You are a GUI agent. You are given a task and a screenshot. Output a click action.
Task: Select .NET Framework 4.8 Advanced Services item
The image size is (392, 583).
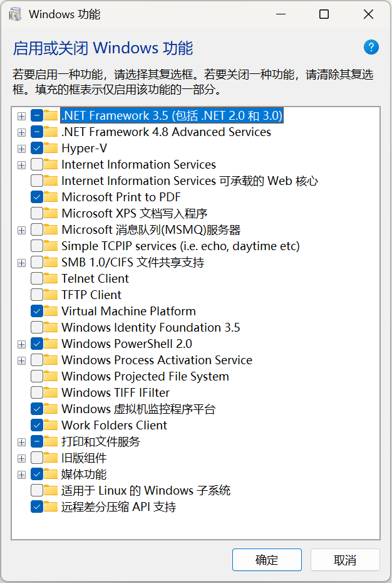[x=166, y=132]
